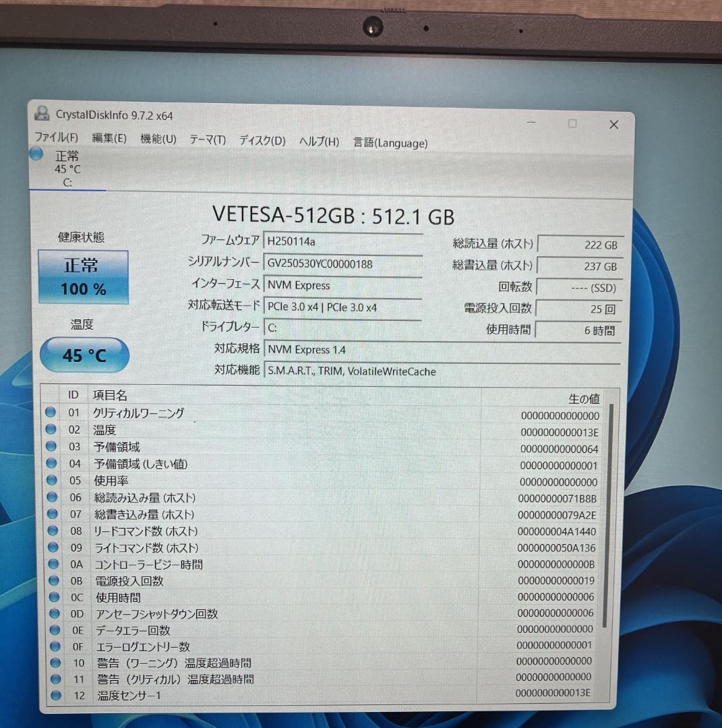Image resolution: width=722 pixels, height=728 pixels.
Task: Click the blue health dot beside クリティカルワーニング
Action: point(53,412)
